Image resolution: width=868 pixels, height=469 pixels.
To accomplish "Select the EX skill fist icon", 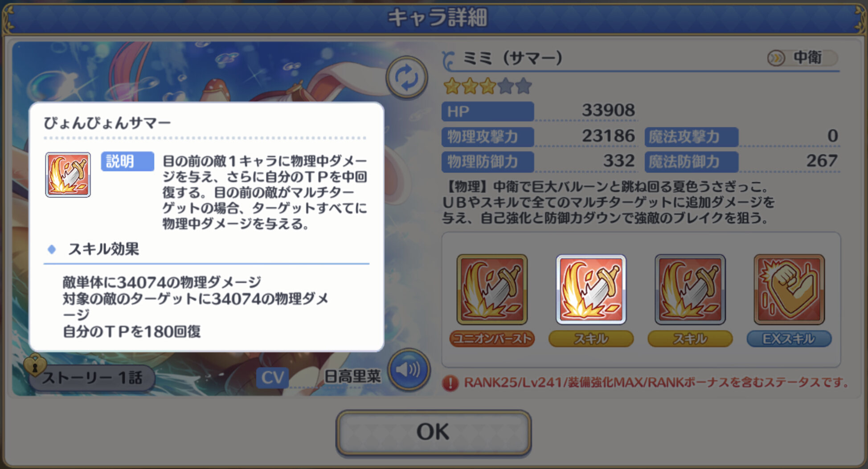I will [x=789, y=290].
